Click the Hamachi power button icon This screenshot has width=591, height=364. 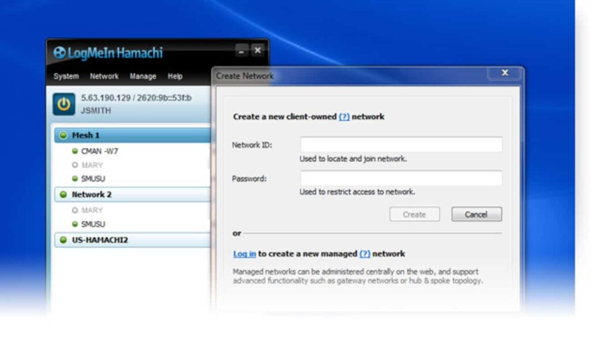64,104
